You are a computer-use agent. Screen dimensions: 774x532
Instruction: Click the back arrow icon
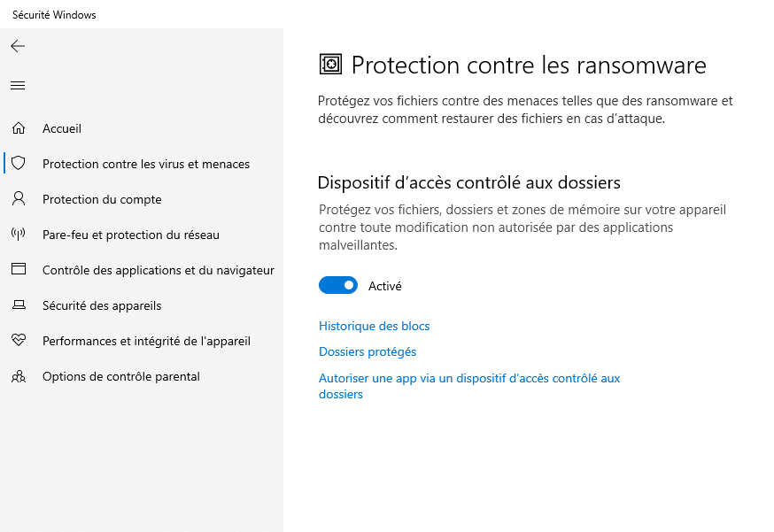point(18,46)
